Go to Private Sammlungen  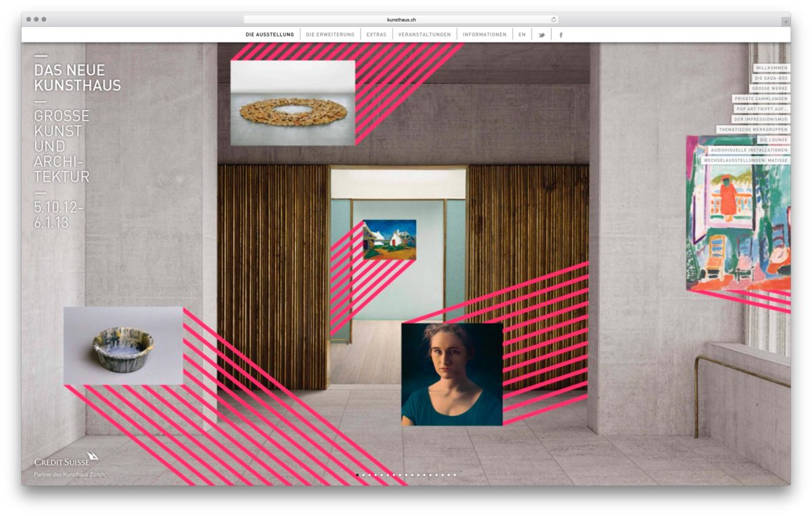tap(761, 99)
